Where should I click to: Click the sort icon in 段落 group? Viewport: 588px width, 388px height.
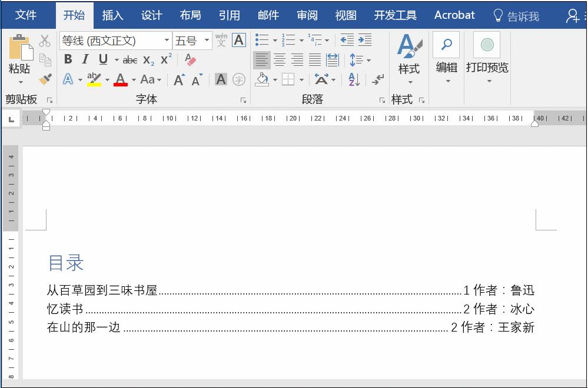354,80
